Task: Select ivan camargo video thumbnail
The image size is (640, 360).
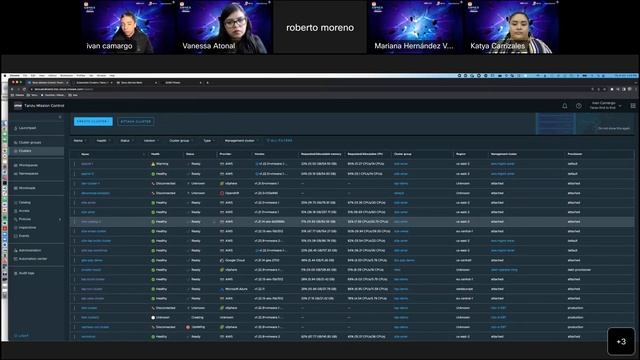Action: click(128, 27)
